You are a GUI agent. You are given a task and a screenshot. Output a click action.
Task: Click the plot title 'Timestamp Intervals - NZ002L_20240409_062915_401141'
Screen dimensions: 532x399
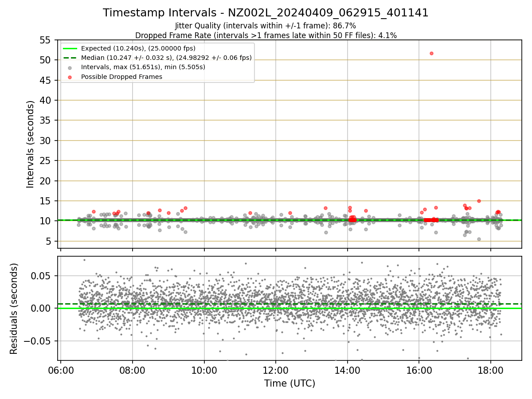coord(266,13)
